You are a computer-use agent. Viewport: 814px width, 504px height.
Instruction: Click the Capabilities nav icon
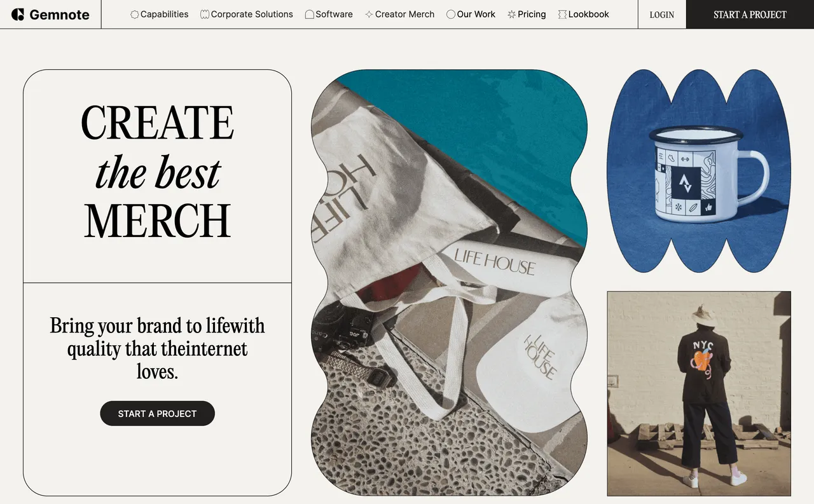pyautogui.click(x=135, y=14)
